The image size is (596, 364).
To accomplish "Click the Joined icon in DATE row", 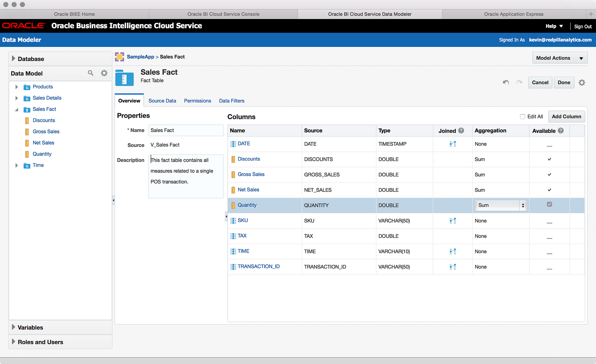I will (x=453, y=144).
